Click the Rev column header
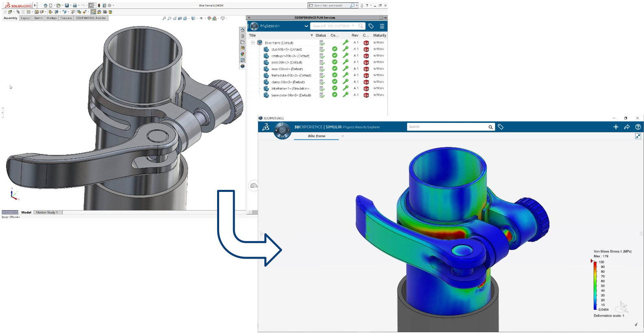This screenshot has width=644, height=333. pyautogui.click(x=355, y=35)
